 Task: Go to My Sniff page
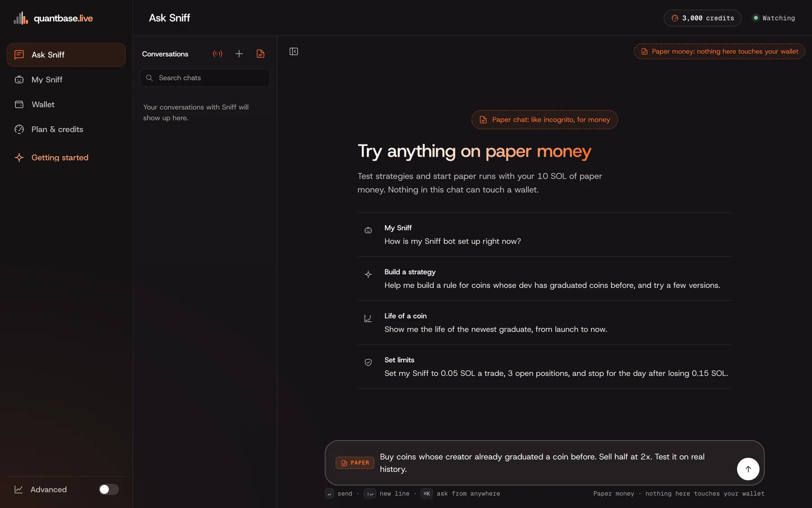pyautogui.click(x=66, y=79)
